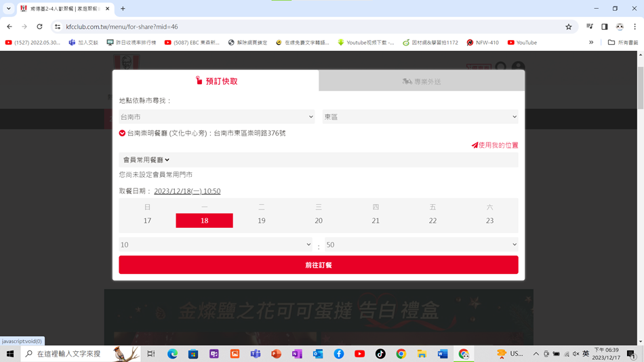The width and height of the screenshot is (644, 362).
Task: Bookmark this page with the star icon
Action: 569,26
